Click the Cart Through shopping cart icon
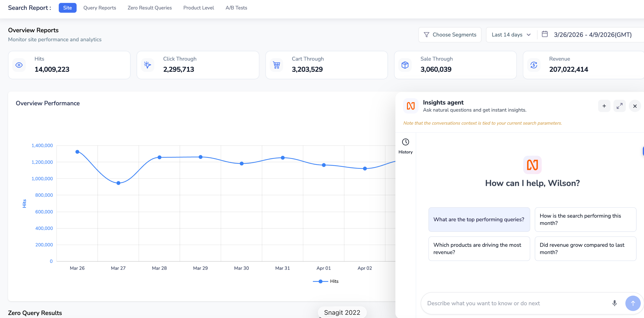Screen dimensions: 644x318 pos(276,65)
